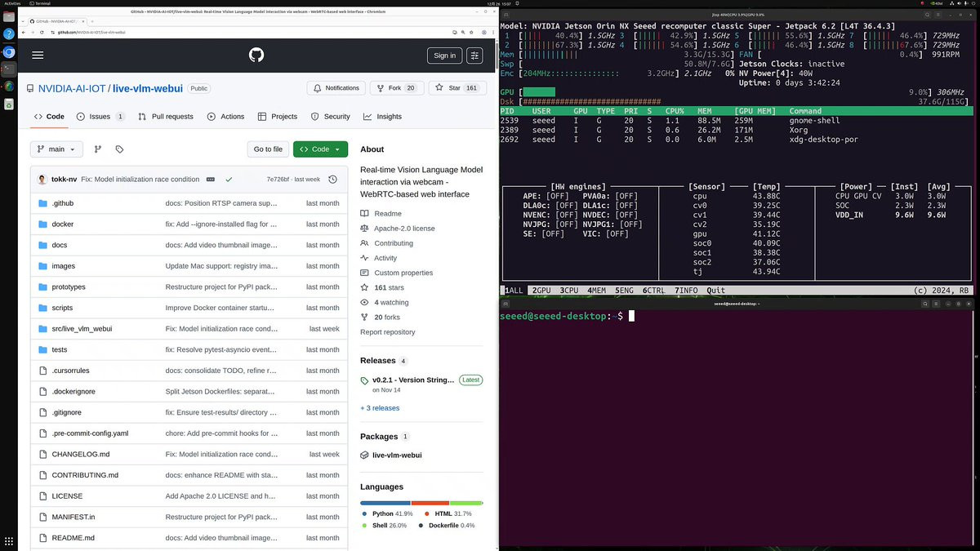Screen dimensions: 980x551
Task: Open v0.2.1 Version String release
Action: click(x=413, y=380)
